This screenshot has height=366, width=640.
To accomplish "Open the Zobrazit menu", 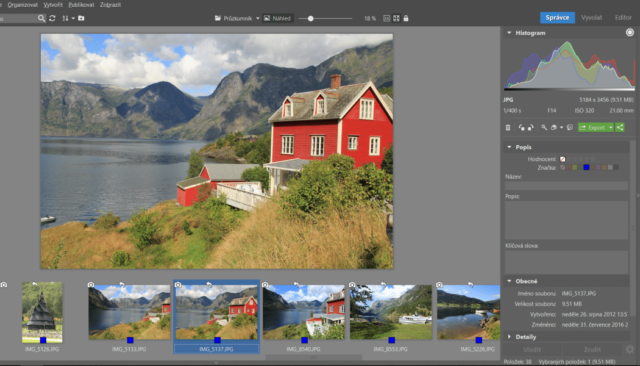I will pyautogui.click(x=110, y=5).
